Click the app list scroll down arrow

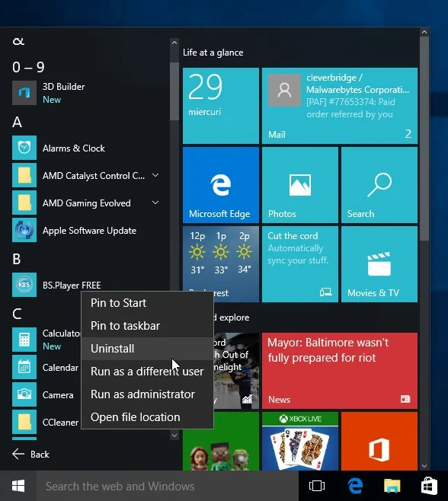click(x=174, y=436)
